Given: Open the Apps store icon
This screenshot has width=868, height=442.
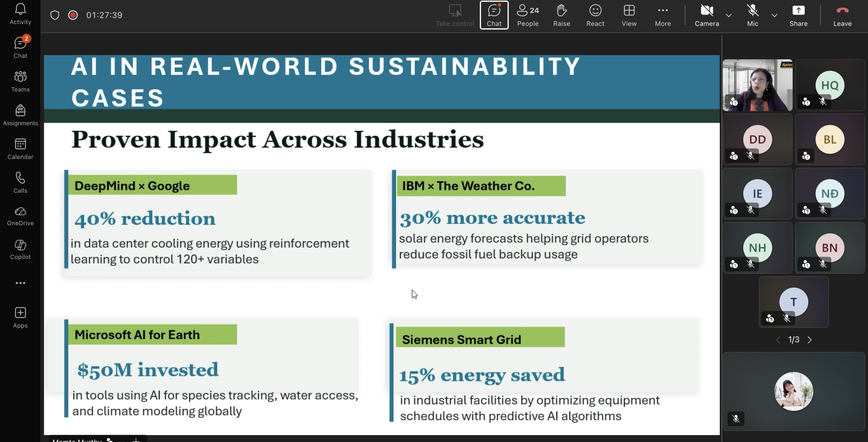Looking at the screenshot, I should tap(20, 317).
